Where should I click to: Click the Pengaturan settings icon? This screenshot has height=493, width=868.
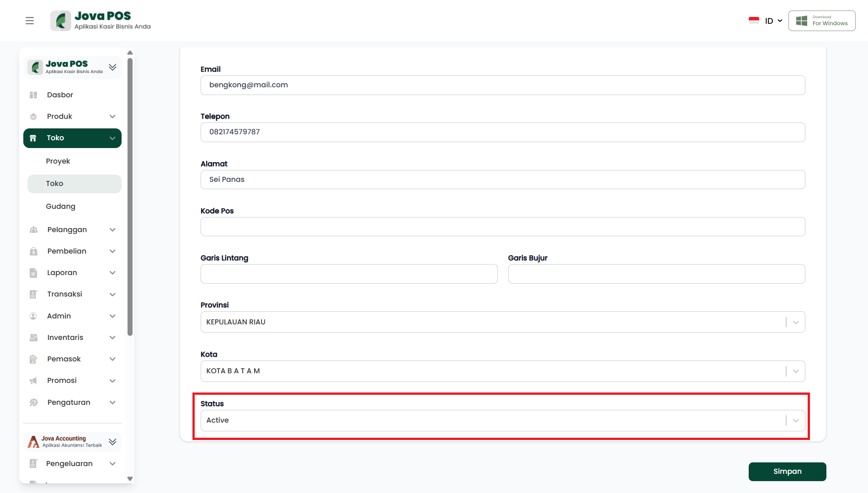pyautogui.click(x=33, y=403)
